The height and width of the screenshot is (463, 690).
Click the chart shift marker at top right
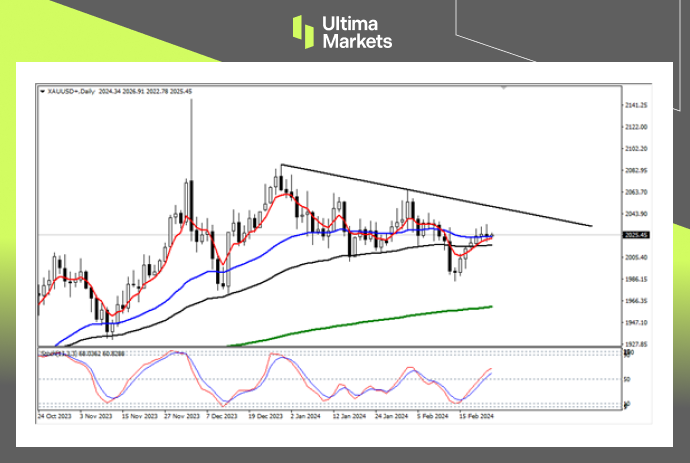[x=503, y=88]
